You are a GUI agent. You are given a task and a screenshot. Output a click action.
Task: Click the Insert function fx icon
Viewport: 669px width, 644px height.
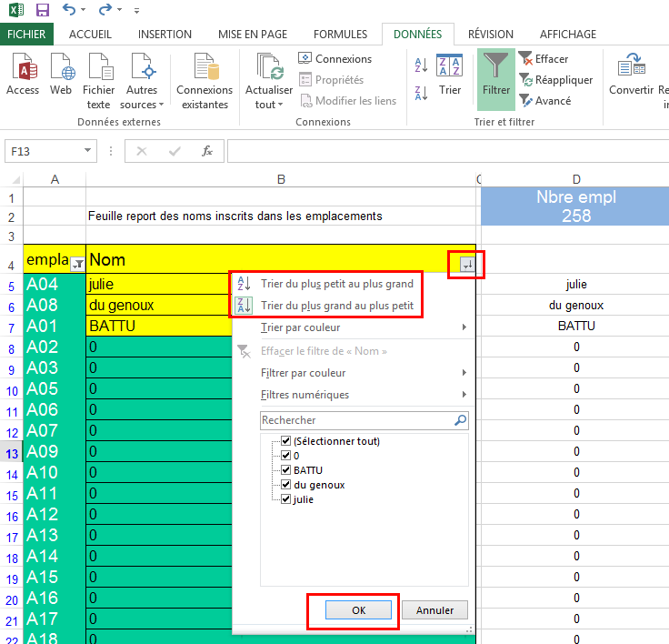pyautogui.click(x=207, y=151)
